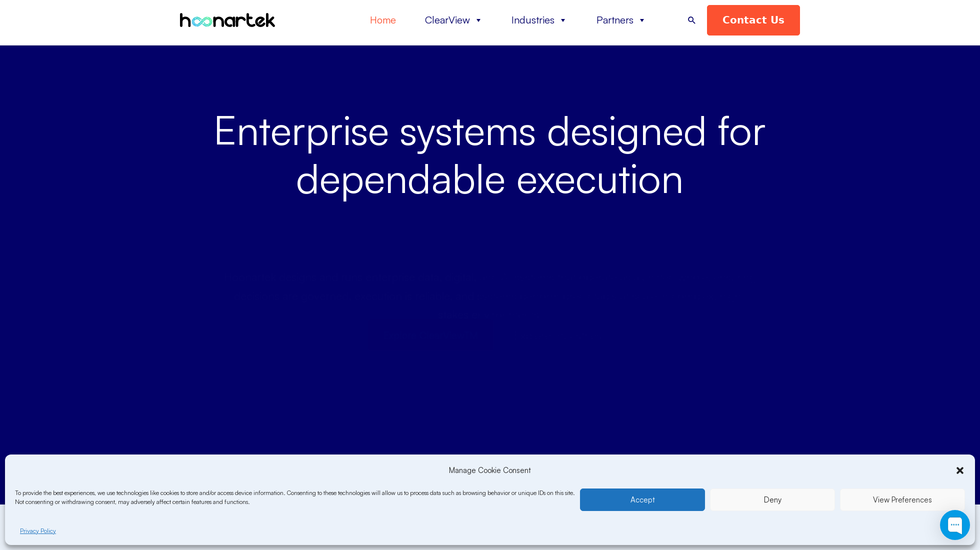Open the ClearView navigation menu

pos(447,20)
